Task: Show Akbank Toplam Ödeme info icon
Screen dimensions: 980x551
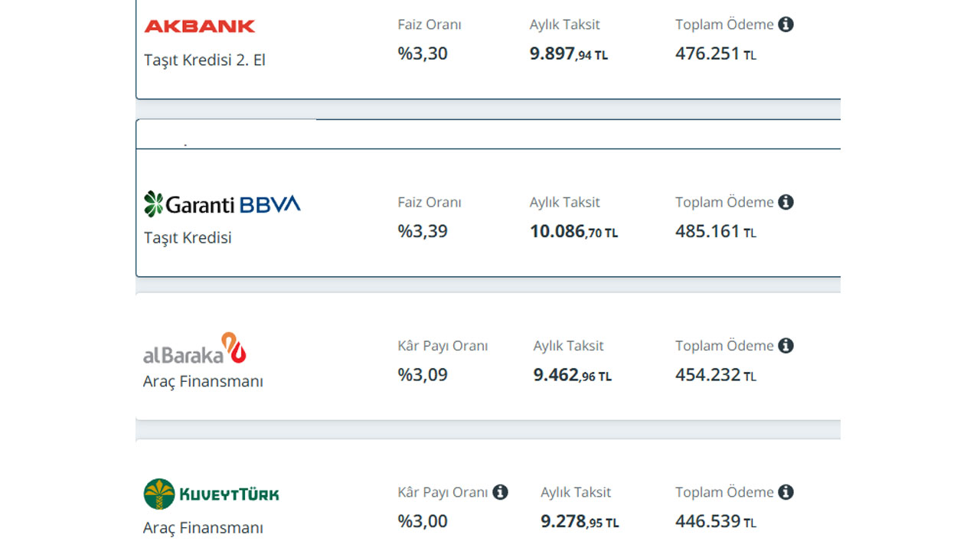Action: pyautogui.click(x=786, y=24)
